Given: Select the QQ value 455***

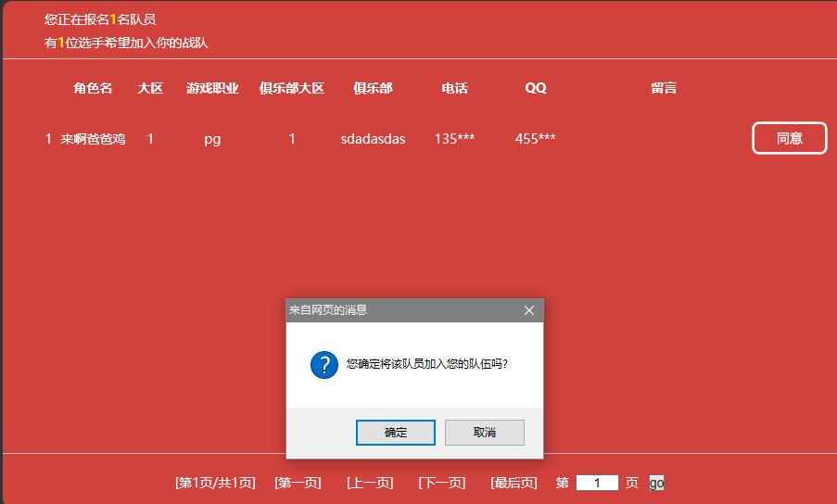Looking at the screenshot, I should coord(536,139).
